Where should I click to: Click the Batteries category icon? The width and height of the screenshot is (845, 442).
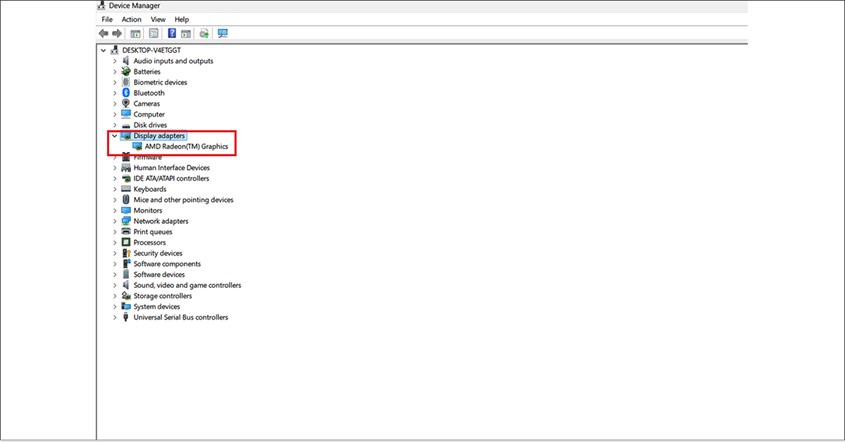pos(126,71)
